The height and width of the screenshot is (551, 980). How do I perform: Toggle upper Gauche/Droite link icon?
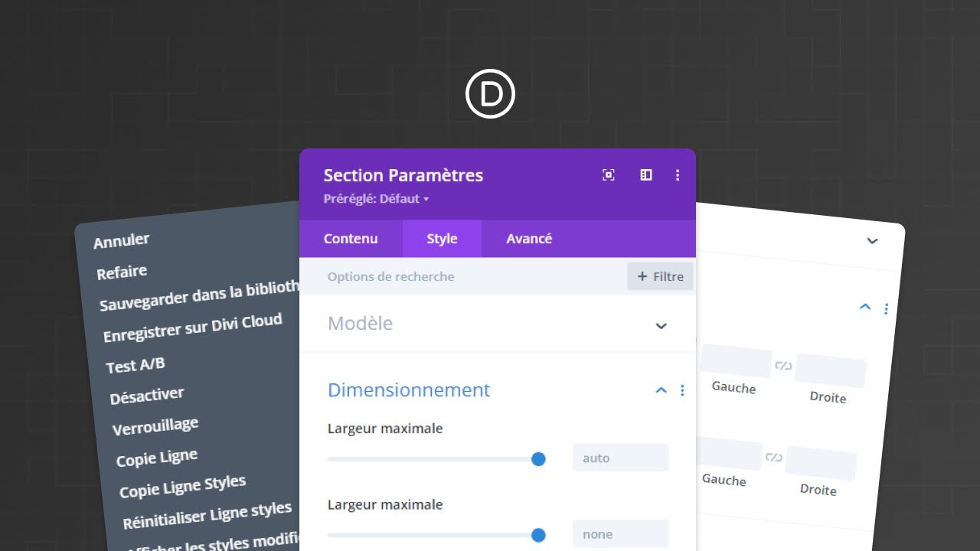click(x=783, y=366)
